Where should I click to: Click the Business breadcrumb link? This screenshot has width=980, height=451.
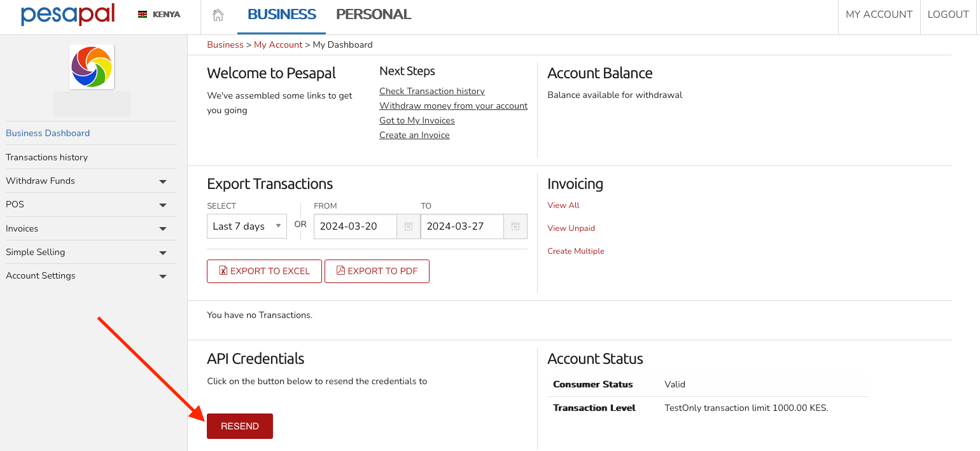[x=225, y=45]
